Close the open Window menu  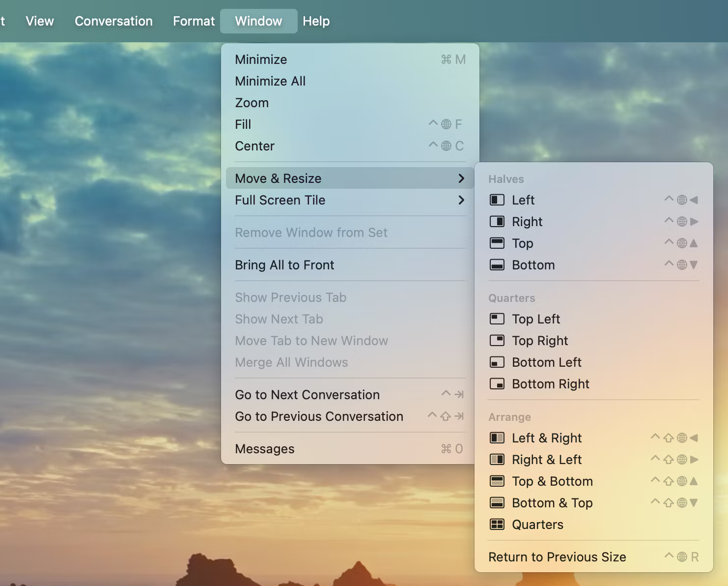coord(259,21)
